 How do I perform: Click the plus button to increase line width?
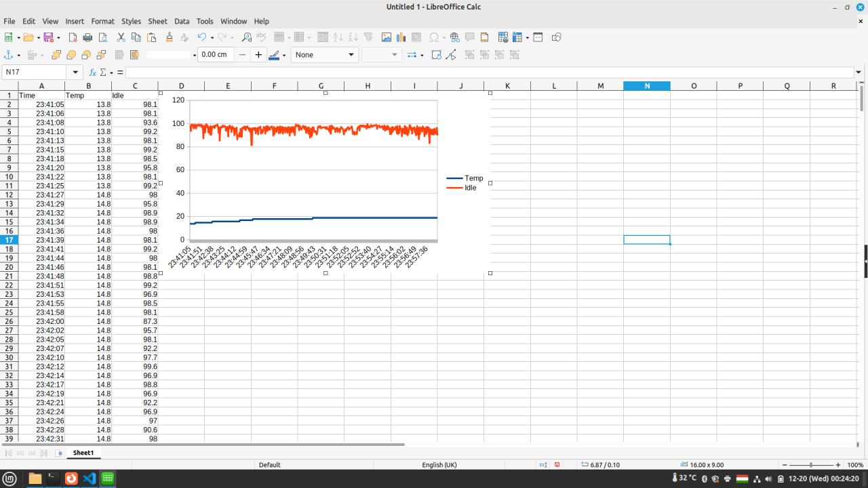(258, 55)
